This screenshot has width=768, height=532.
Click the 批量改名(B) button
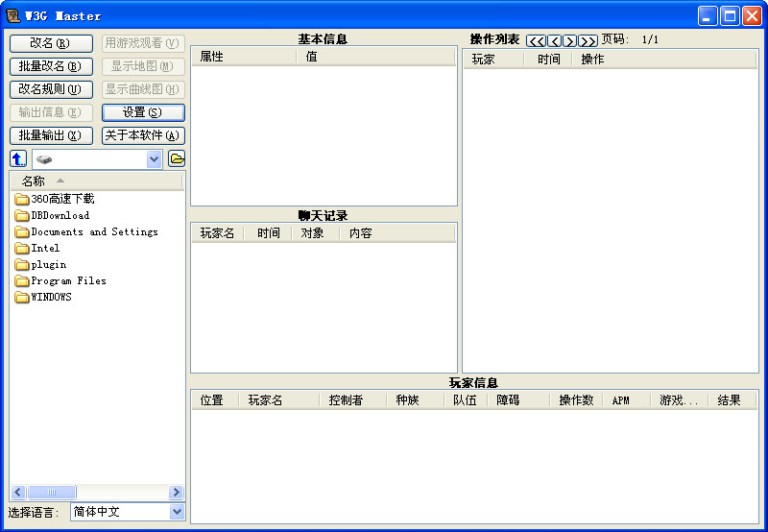point(52,66)
